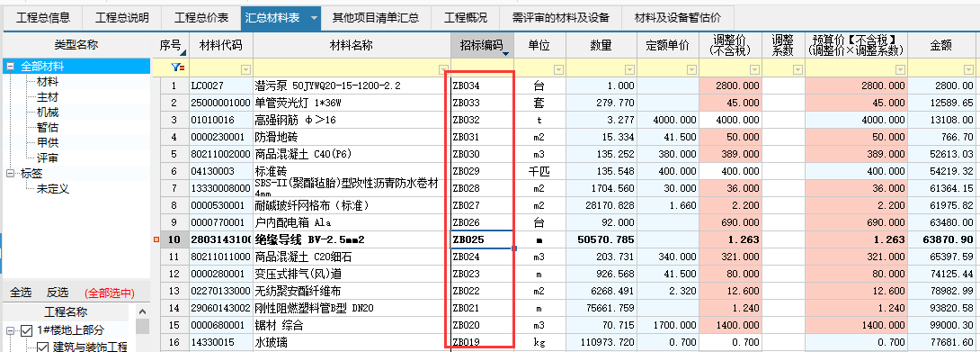Open the 单位 filter dropdown arrow
980x352 pixels.
pos(558,69)
